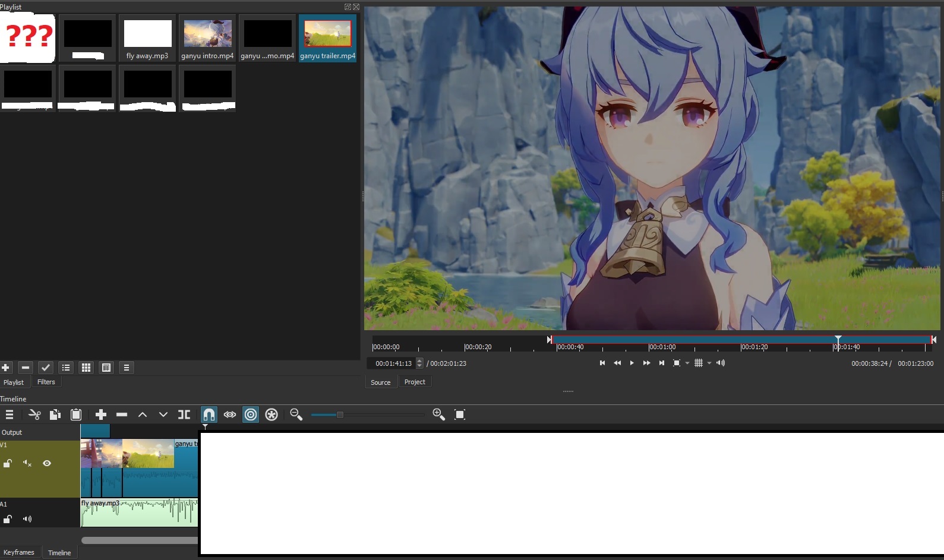Hide the V1 track with eye icon
944x560 pixels.
pyautogui.click(x=47, y=463)
